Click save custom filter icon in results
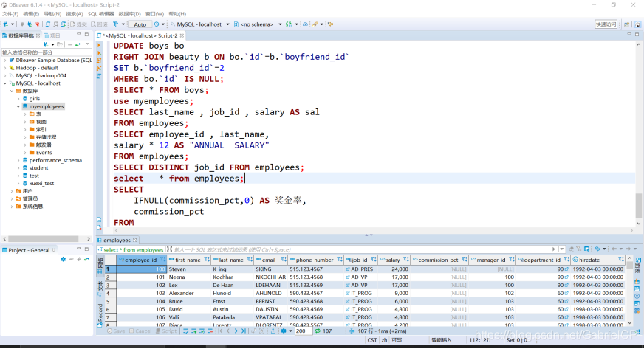The width and height of the screenshot is (644, 349). coord(586,249)
